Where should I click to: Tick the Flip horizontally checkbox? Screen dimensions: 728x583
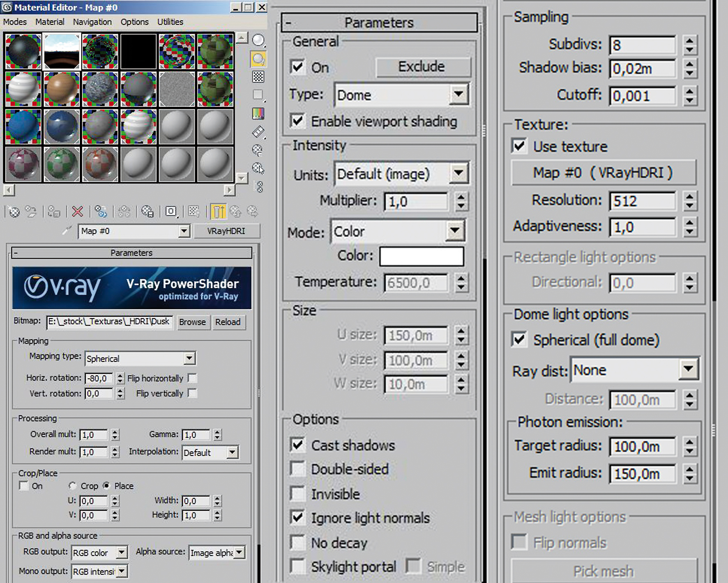coord(192,378)
